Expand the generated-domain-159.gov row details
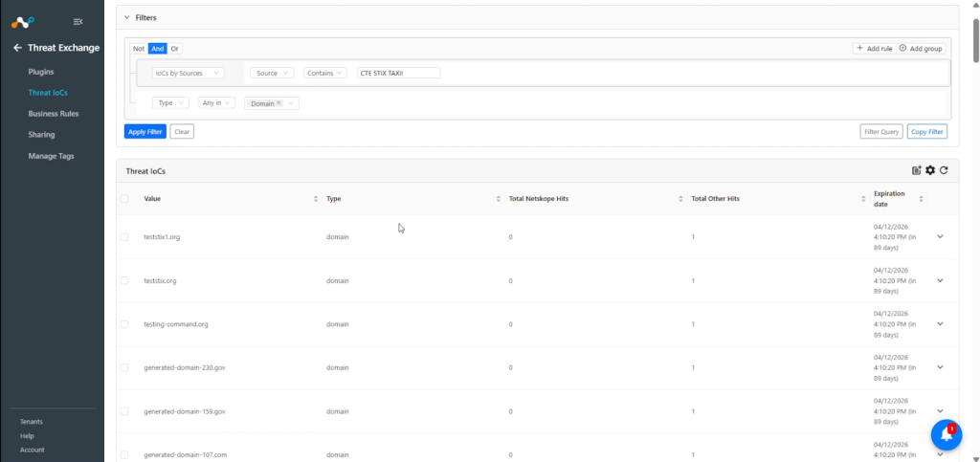980x462 pixels. click(940, 410)
